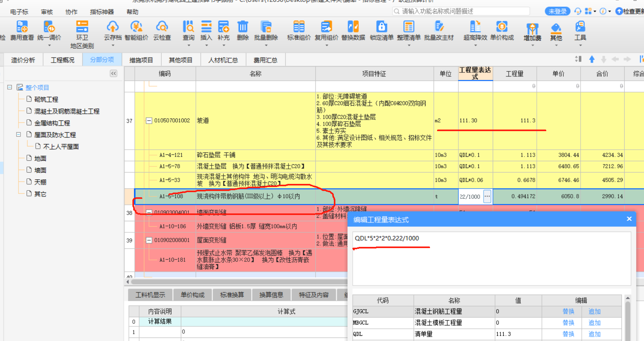Click 替换 for MBGCL row

[568, 323]
